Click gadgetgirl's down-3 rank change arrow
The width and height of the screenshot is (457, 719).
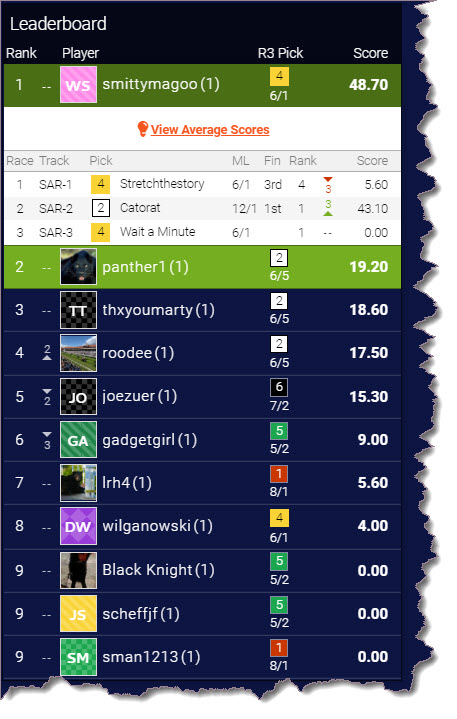pos(47,440)
